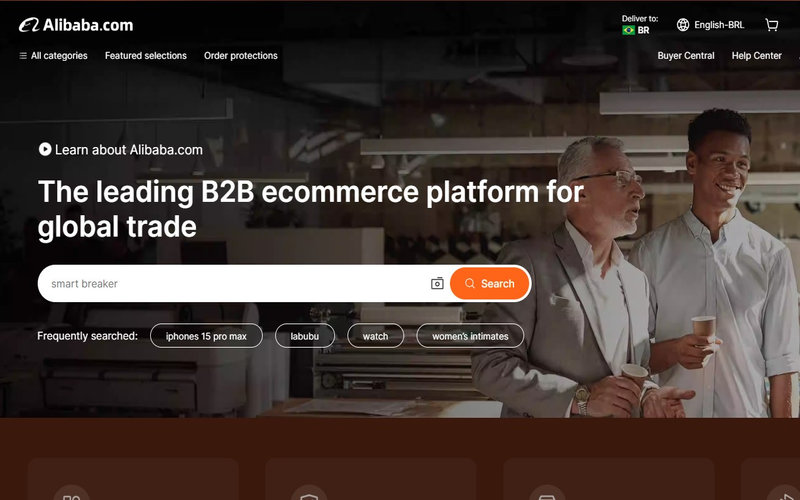The image size is (800, 500).
Task: Click the hamburger icon next to All categories
Action: pyautogui.click(x=23, y=56)
